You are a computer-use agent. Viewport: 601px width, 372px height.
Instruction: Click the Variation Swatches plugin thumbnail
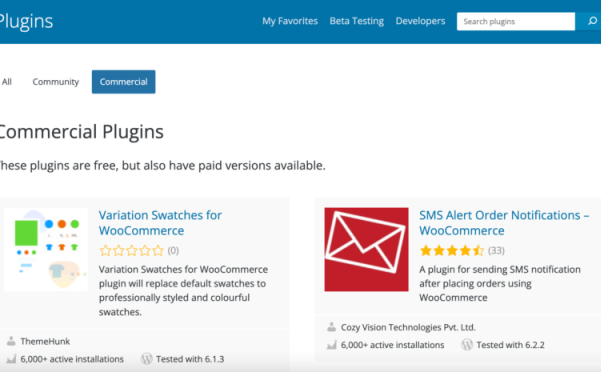(x=46, y=249)
